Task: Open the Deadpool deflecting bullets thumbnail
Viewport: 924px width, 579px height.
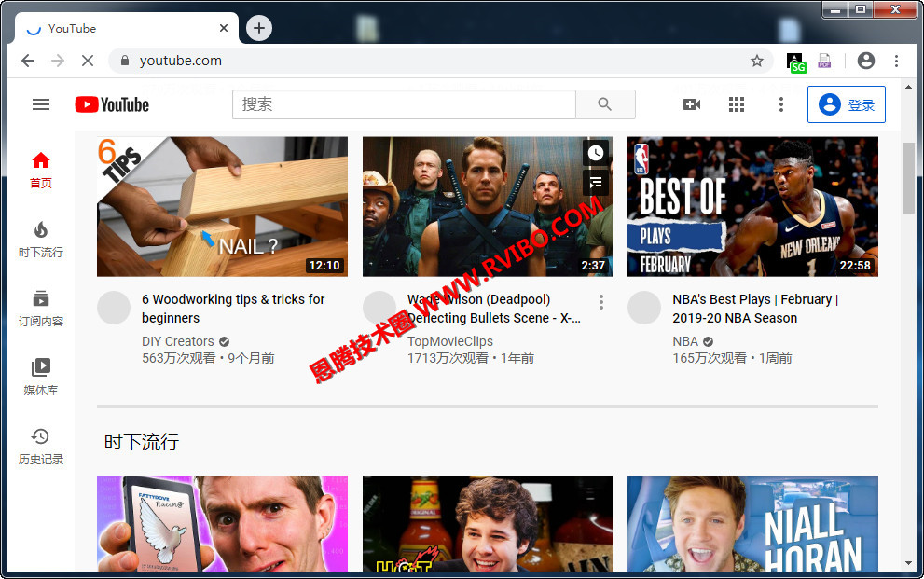Action: point(488,207)
